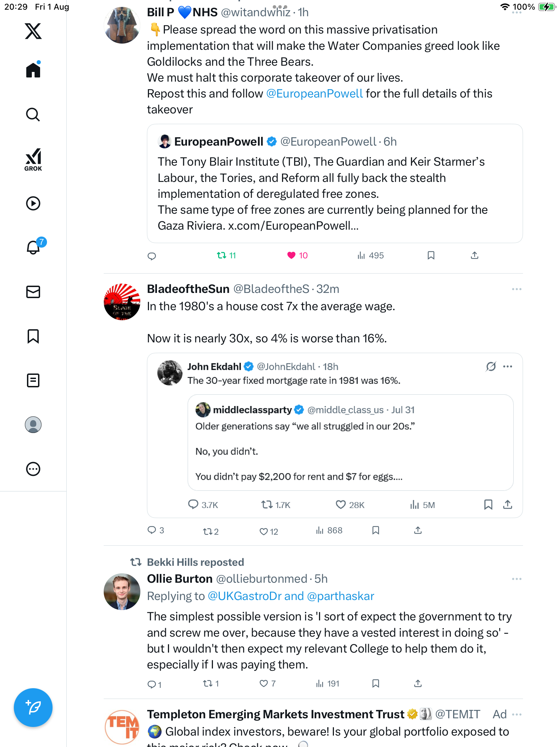Like Ollie Burton's reply
Viewport: 560px width, 747px height.
(x=264, y=684)
